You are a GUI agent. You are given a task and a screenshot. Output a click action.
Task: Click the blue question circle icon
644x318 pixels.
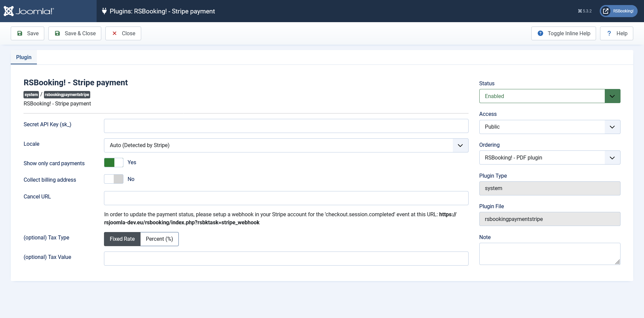point(540,33)
